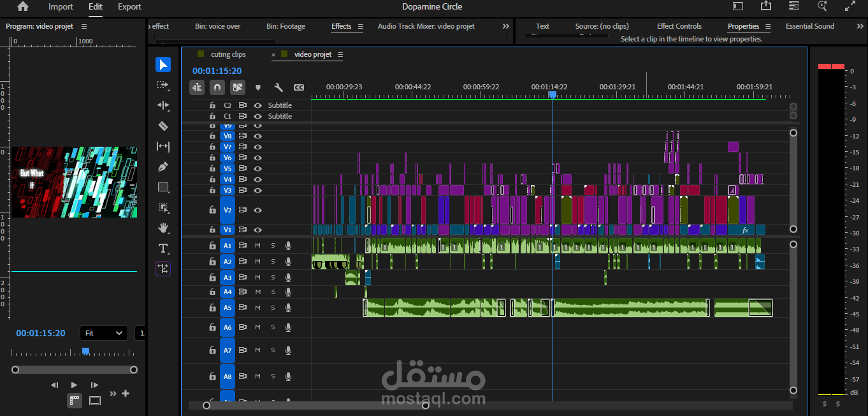Select the Track Select Forward tool
Image resolution: width=868 pixels, height=416 pixels.
pyautogui.click(x=163, y=85)
